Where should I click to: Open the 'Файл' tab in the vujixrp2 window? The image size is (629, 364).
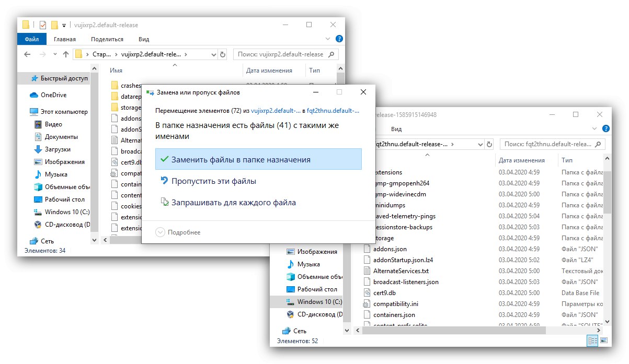[31, 39]
